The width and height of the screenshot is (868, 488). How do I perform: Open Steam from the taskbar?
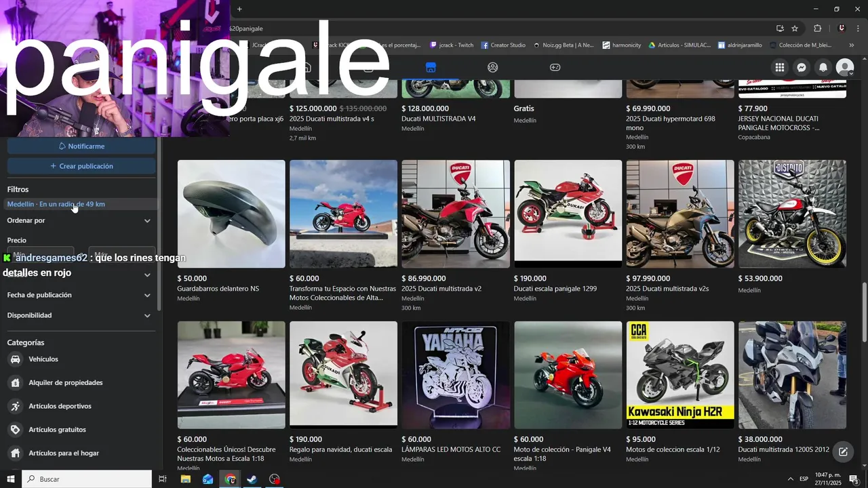tap(252, 479)
